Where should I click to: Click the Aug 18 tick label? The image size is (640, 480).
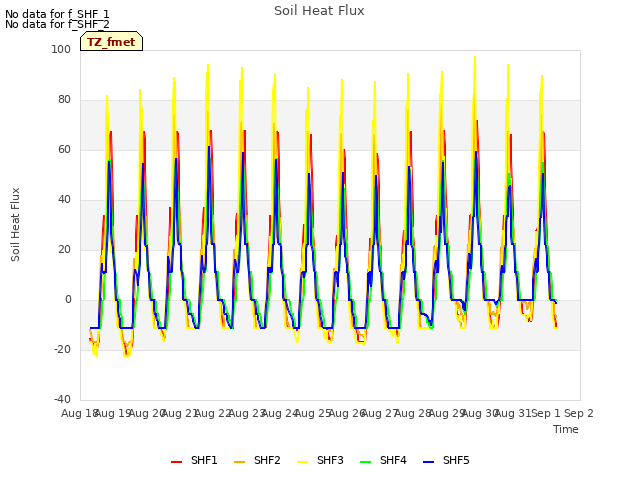[79, 413]
